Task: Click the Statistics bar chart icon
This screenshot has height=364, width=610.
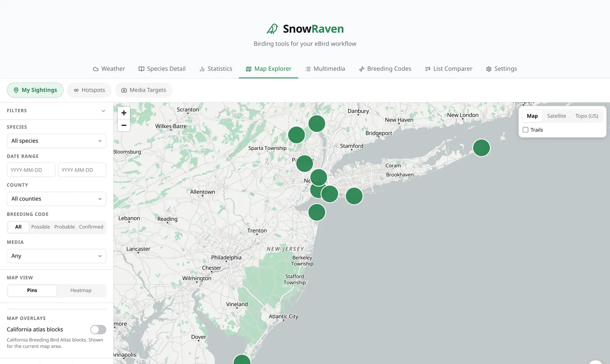Action: tap(202, 69)
